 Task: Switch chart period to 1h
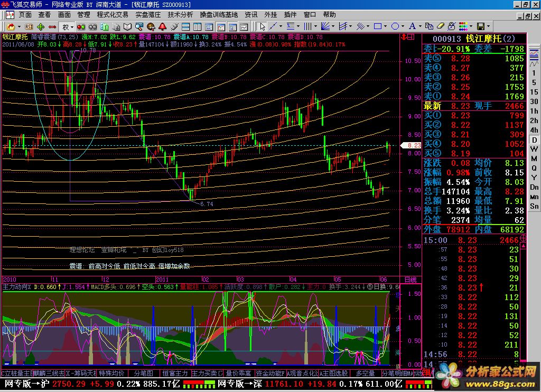[x=534, y=111]
